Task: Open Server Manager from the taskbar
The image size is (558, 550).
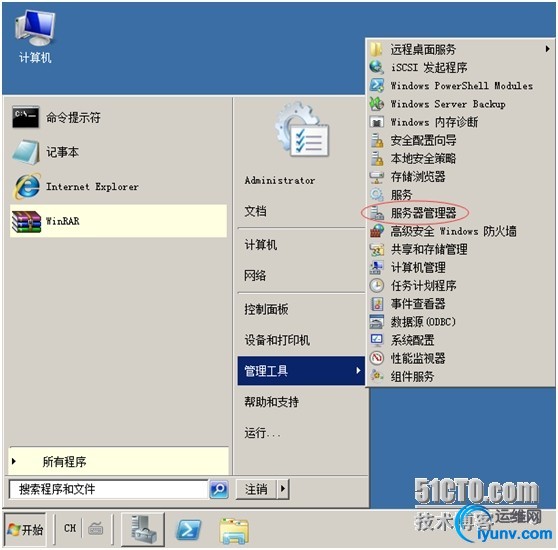Action: coord(143,529)
